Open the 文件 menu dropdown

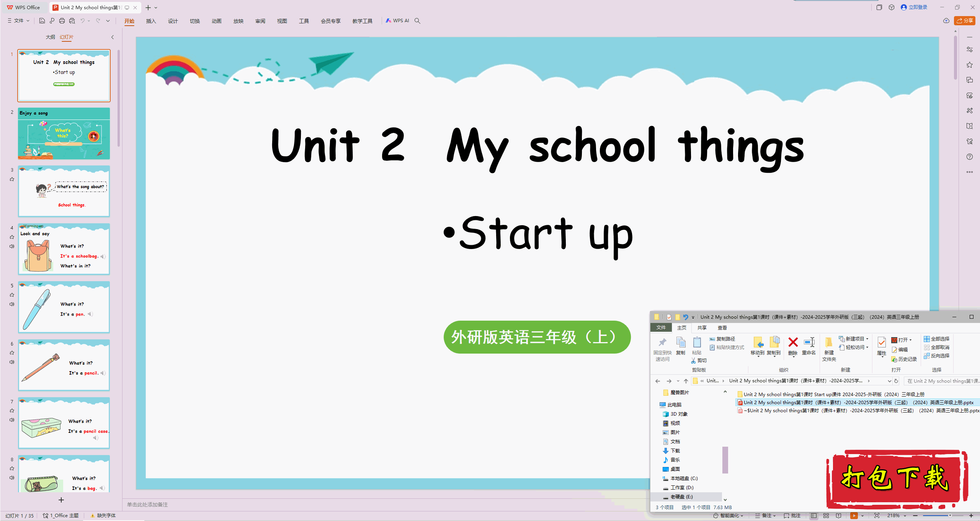pyautogui.click(x=18, y=21)
